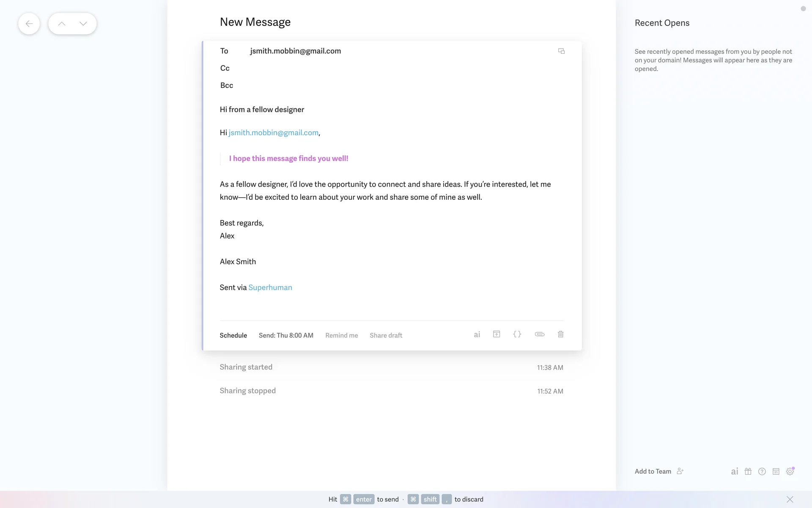Click the ai compose icon in draft toolbar
Viewport: 812px width, 508px height.
[x=477, y=334]
